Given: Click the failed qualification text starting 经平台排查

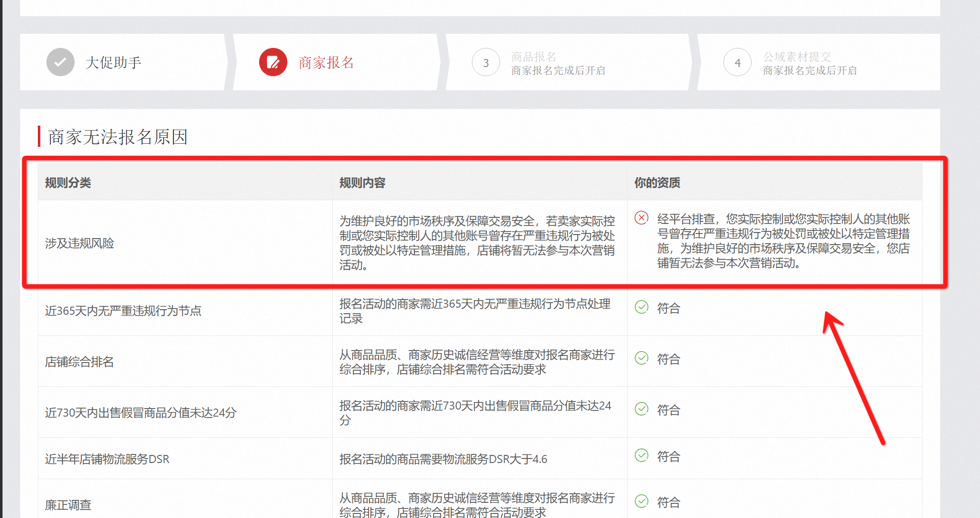Looking at the screenshot, I should click(x=784, y=241).
